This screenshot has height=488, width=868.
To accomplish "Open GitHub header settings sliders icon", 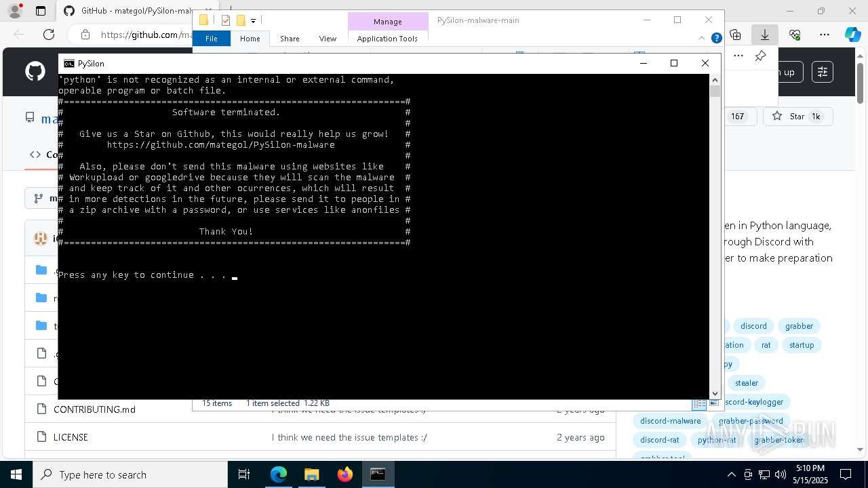I will pyautogui.click(x=822, y=72).
